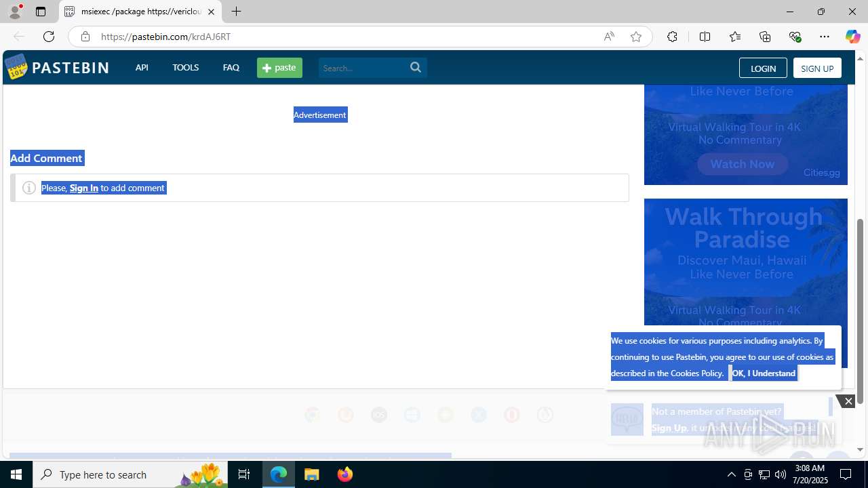Click the taskbar search box

(x=130, y=474)
